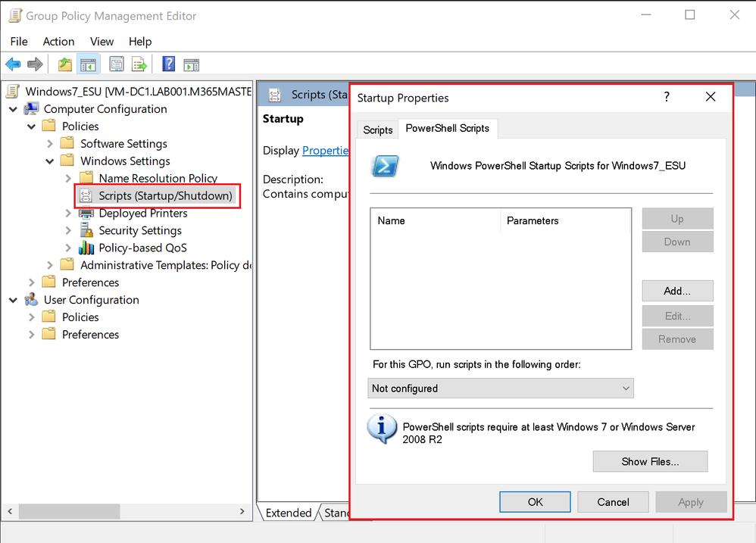Open the Properties toolbar icon

click(116, 64)
